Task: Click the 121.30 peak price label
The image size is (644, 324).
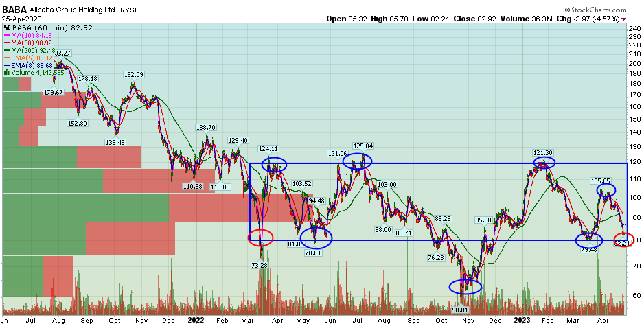Action: pyautogui.click(x=543, y=152)
